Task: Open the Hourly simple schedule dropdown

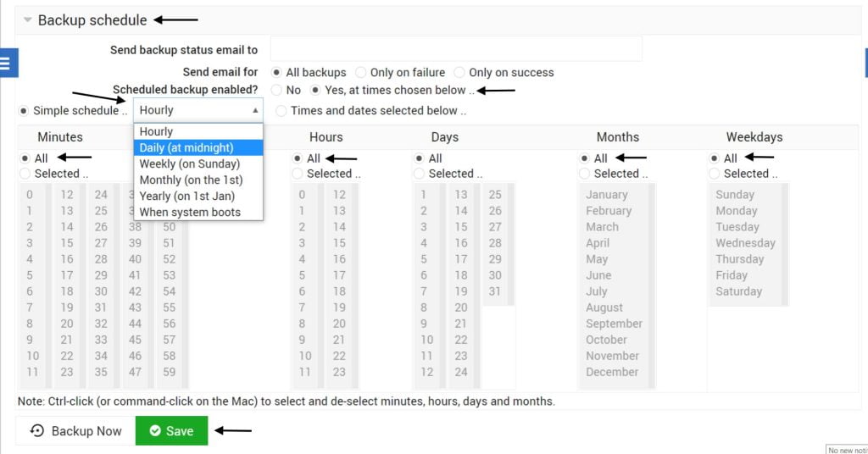Action: pos(198,110)
